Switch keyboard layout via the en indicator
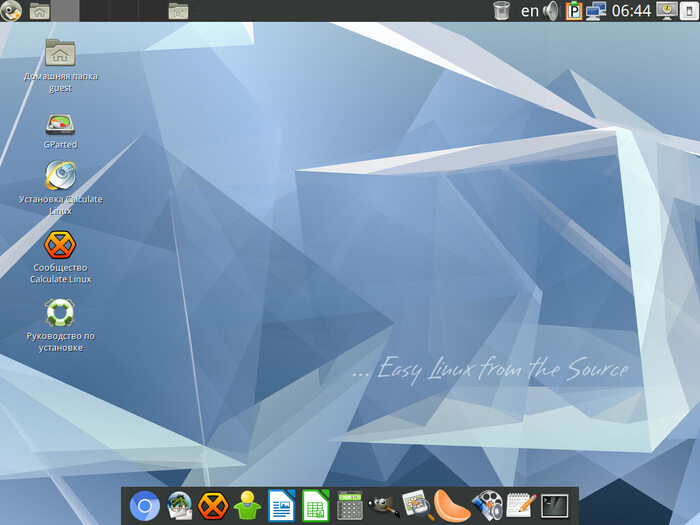This screenshot has width=700, height=525. pos(529,11)
